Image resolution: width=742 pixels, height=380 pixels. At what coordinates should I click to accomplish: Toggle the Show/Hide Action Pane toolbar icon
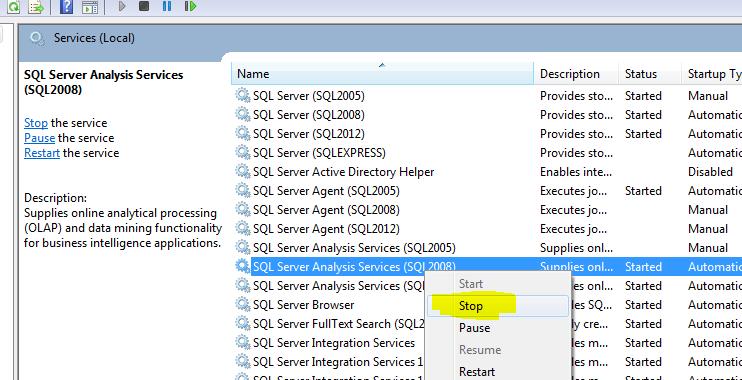90,7
